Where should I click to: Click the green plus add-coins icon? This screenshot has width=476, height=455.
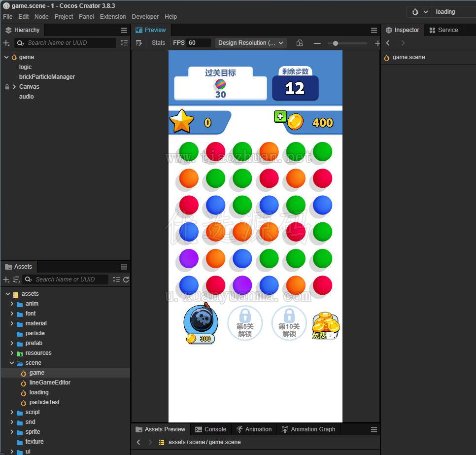pos(280,117)
